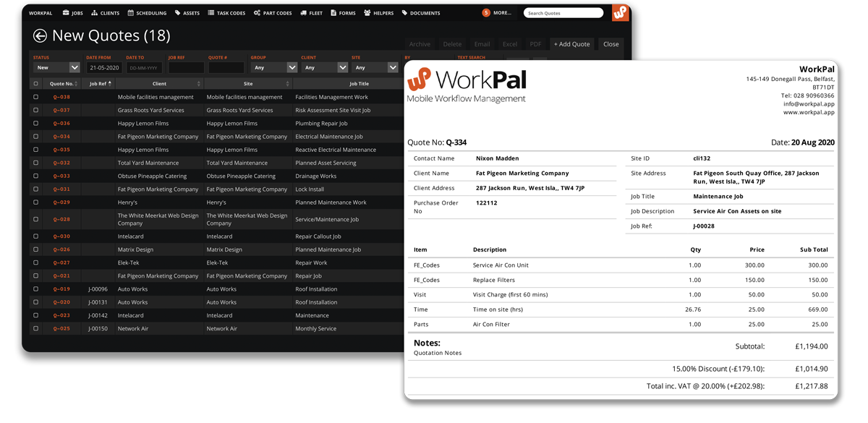Tick the checkbox for quote Q-033
The height and width of the screenshot is (423, 868).
pyautogui.click(x=36, y=176)
